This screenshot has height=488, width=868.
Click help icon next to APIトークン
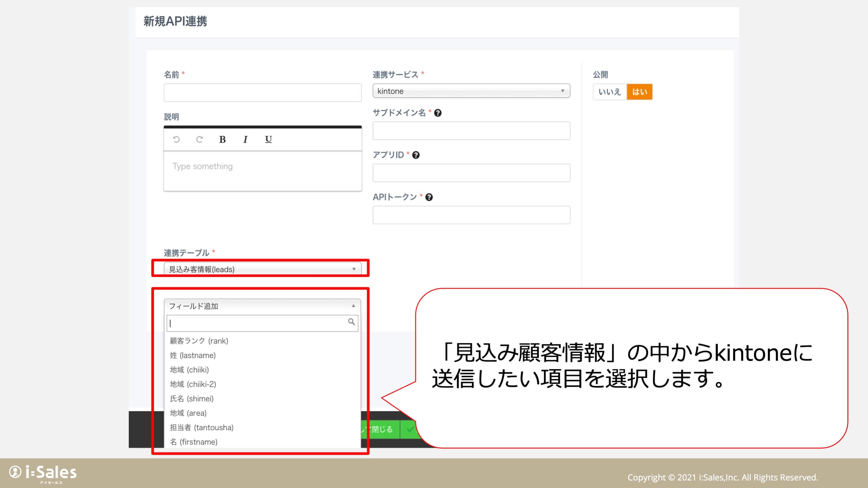click(429, 197)
